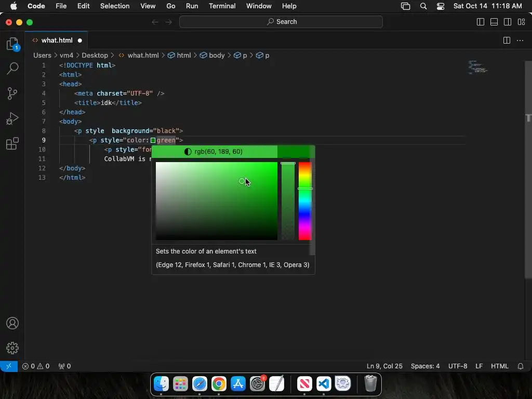Open App Store from the Dock
The height and width of the screenshot is (399, 532).
coord(238,384)
